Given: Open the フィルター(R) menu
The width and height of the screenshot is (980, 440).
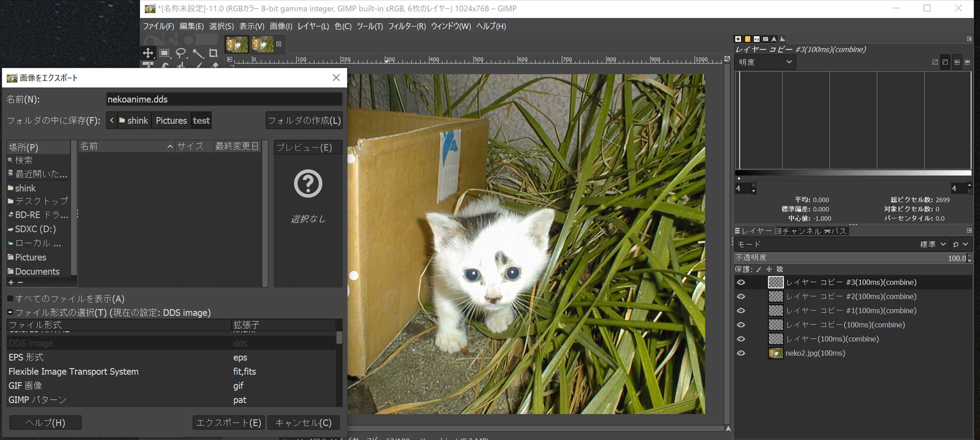Looking at the screenshot, I should [x=406, y=26].
